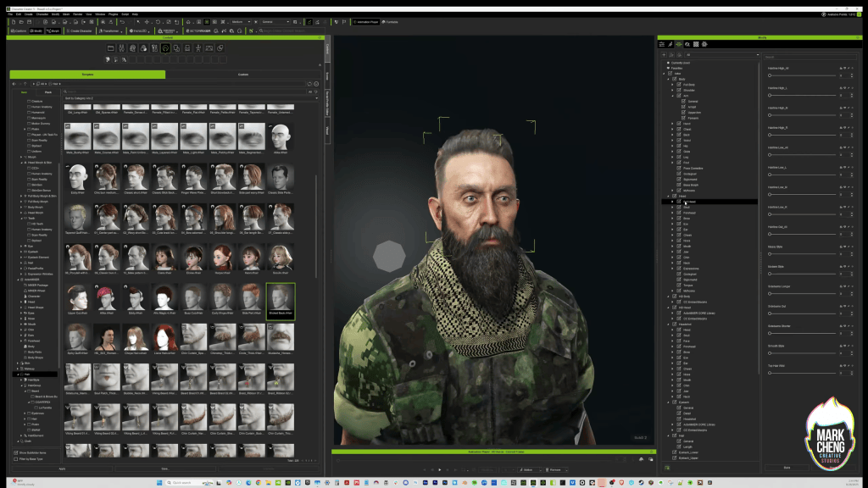Click the New Project toolbar icon
868x488 pixels.
pos(14,22)
